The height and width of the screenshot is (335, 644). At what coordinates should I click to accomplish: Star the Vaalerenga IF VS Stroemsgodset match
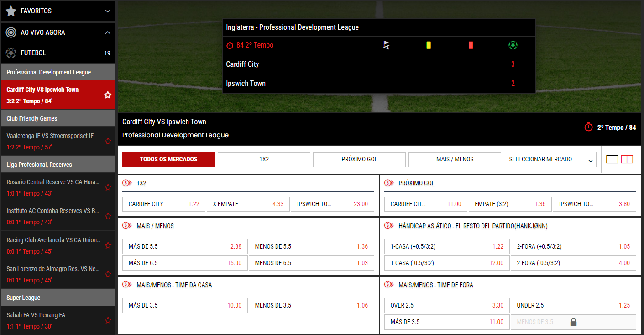point(108,141)
